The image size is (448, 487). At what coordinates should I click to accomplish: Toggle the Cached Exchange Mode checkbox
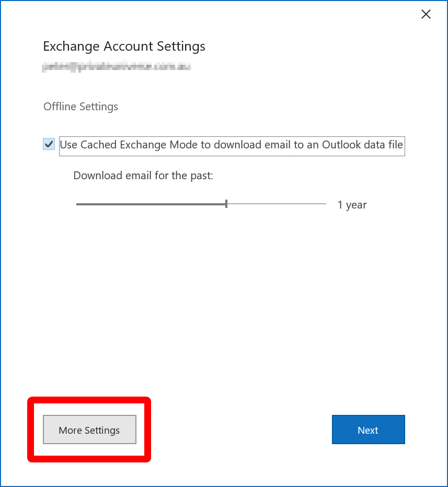(49, 144)
